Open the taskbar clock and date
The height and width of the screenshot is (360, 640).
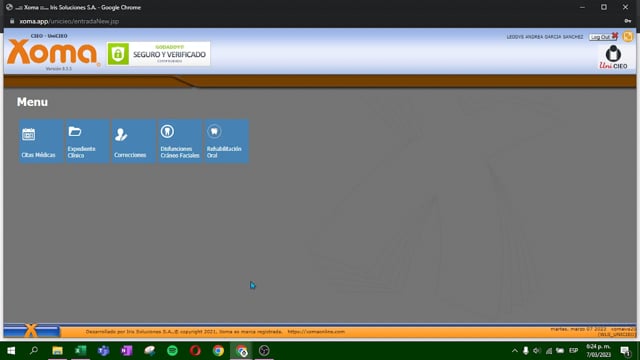pos(598,351)
